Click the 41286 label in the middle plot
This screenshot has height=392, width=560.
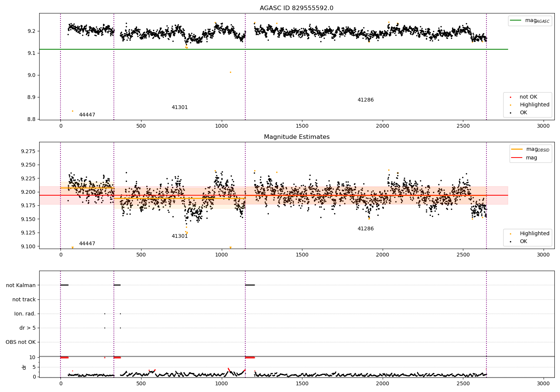click(x=365, y=229)
